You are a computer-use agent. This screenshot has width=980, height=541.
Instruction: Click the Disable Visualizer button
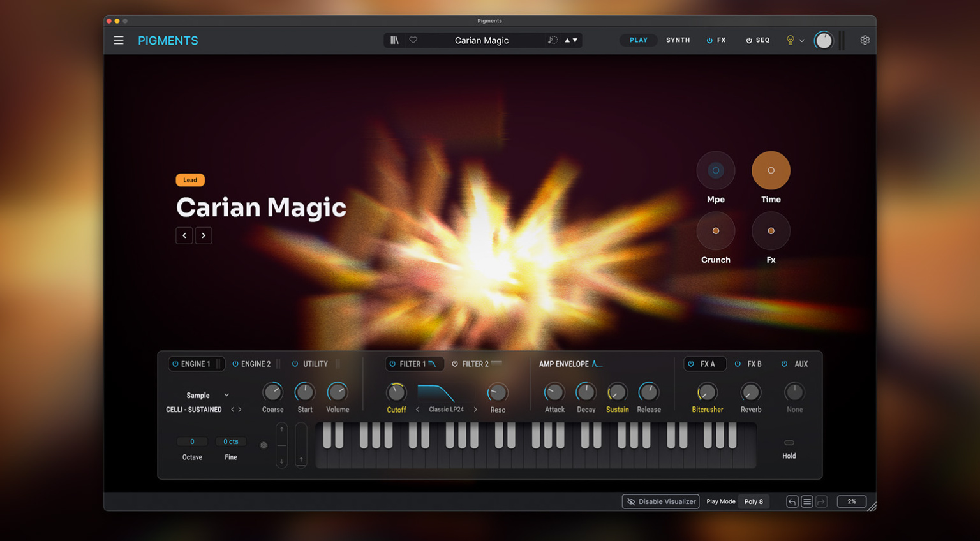click(x=660, y=501)
